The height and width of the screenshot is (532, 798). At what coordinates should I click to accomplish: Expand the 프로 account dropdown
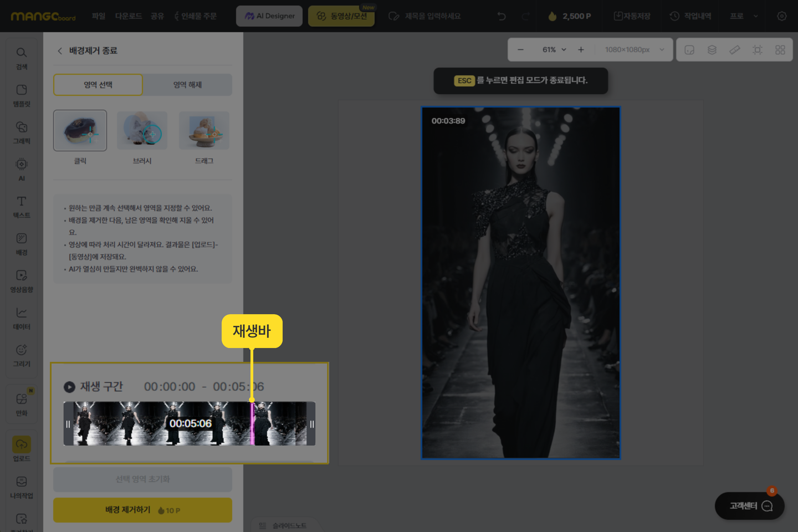point(744,16)
